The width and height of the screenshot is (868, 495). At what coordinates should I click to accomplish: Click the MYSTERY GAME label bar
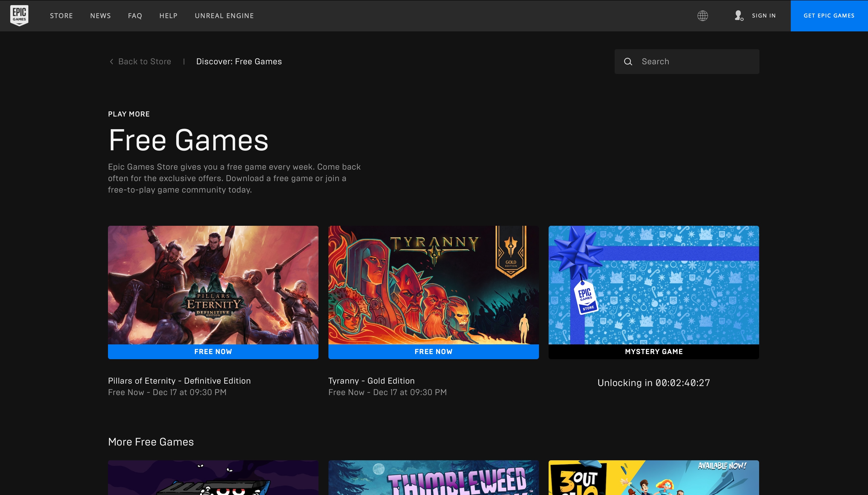pyautogui.click(x=654, y=352)
